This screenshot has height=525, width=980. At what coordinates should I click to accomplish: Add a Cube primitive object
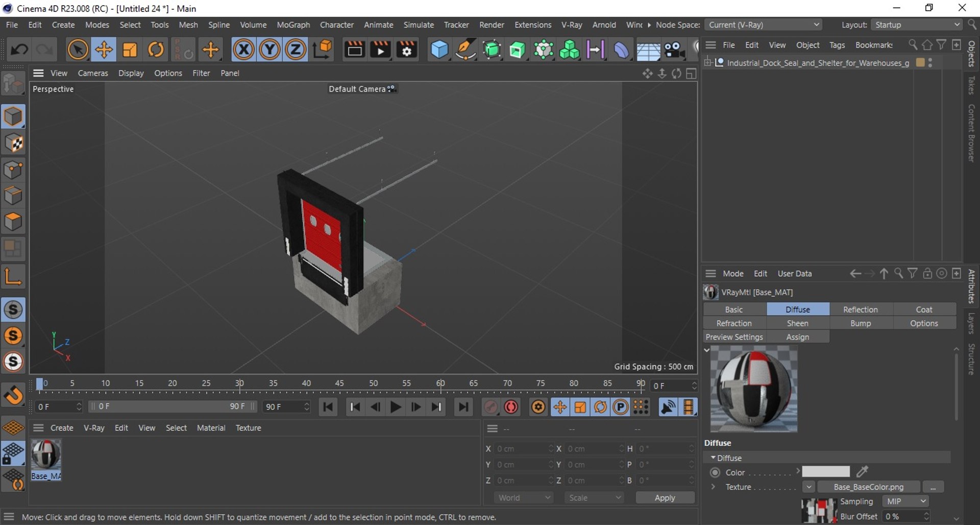click(439, 50)
